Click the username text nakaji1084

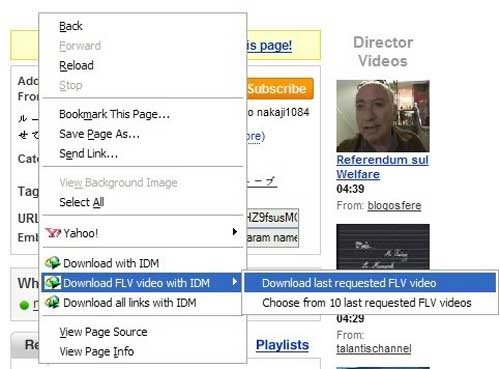283,112
